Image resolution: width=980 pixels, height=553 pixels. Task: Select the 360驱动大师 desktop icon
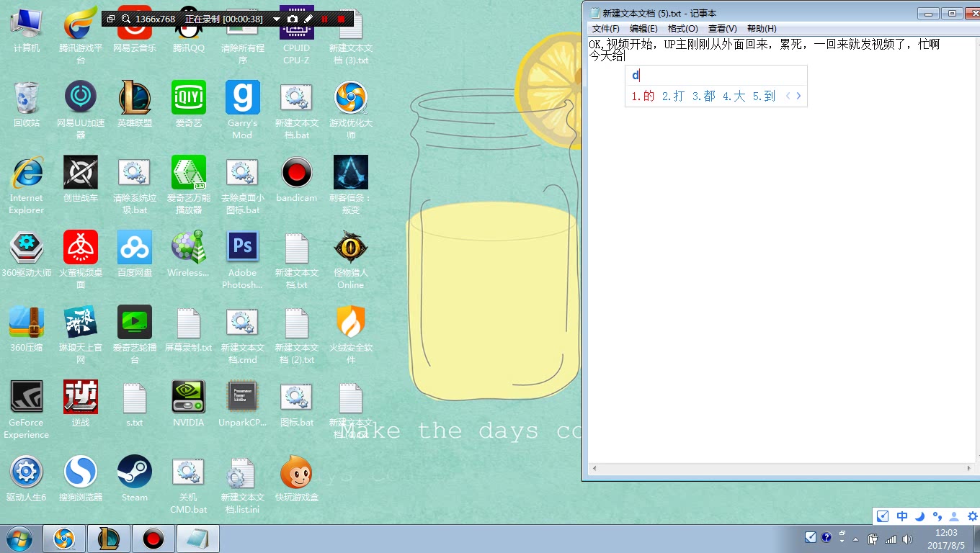pos(27,254)
